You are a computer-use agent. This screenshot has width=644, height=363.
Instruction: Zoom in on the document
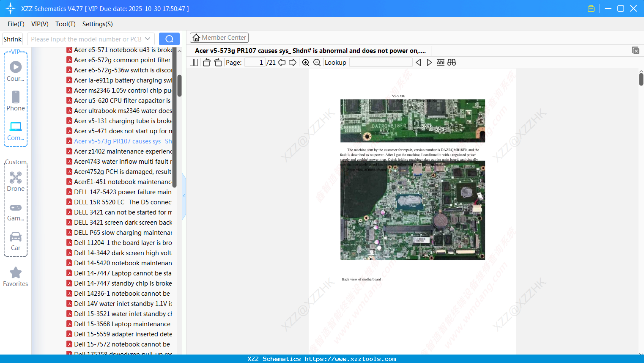pyautogui.click(x=306, y=63)
